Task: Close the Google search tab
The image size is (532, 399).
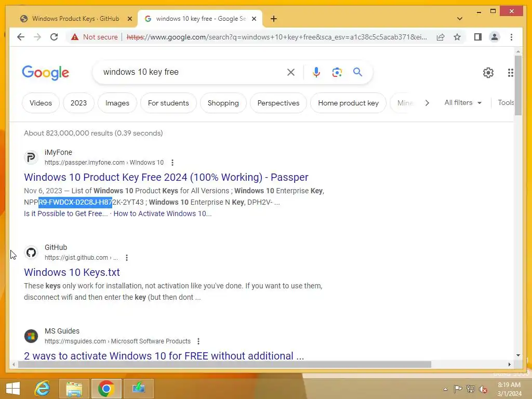Action: point(254,19)
